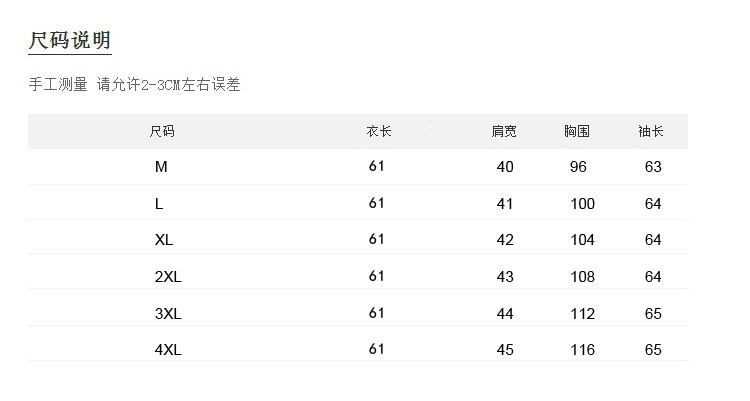This screenshot has width=750, height=401.
Task: Select chest value 112 for 3XL
Action: 582,314
